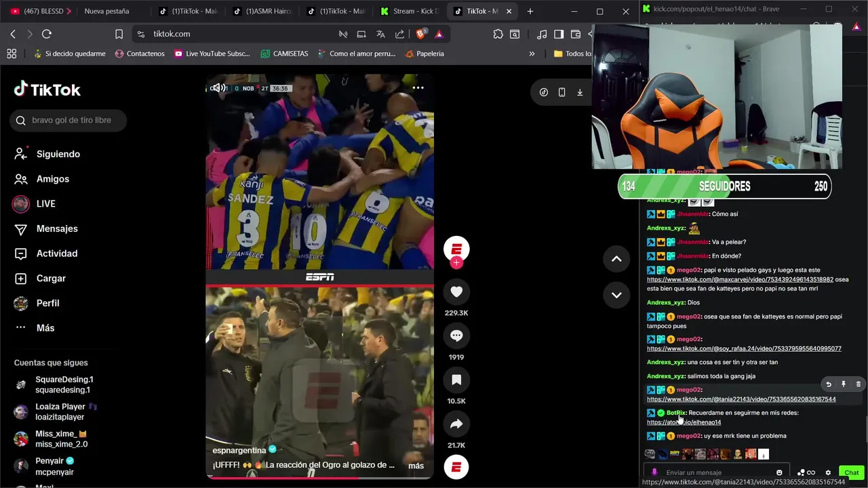The image size is (868, 488).
Task: Click the TikTok coin icon in top pill
Action: tap(544, 92)
